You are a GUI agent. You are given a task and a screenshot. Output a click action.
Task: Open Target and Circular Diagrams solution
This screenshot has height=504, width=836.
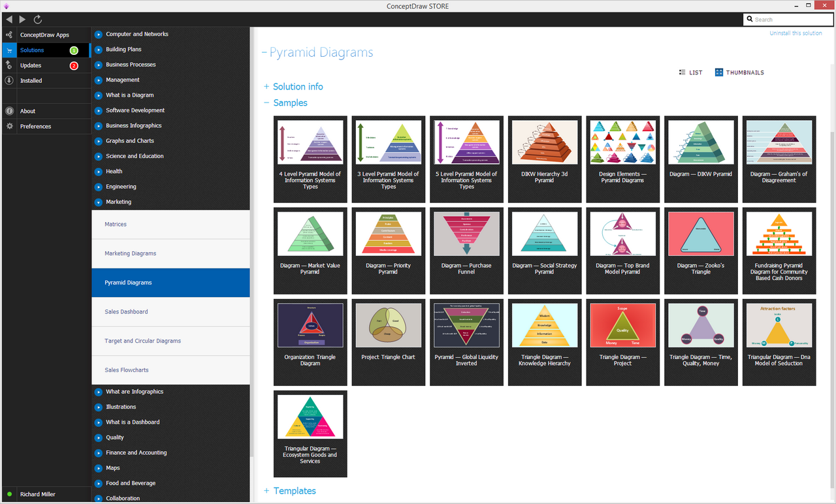click(170, 341)
